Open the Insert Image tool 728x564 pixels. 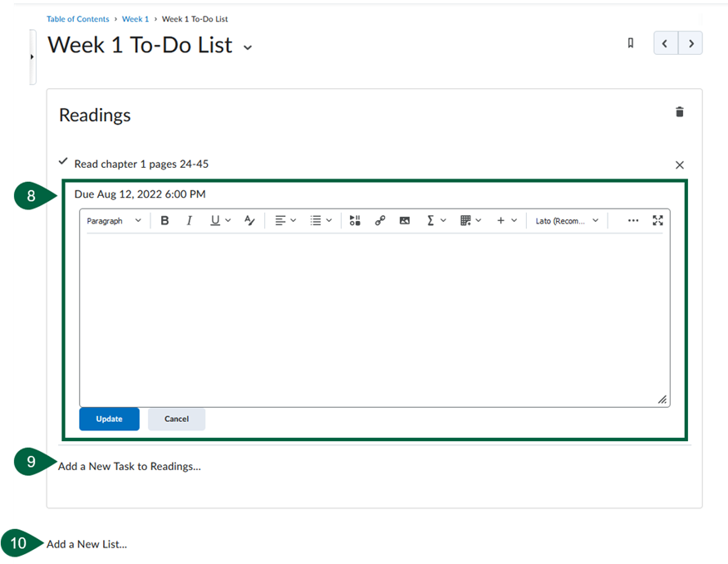tap(405, 220)
